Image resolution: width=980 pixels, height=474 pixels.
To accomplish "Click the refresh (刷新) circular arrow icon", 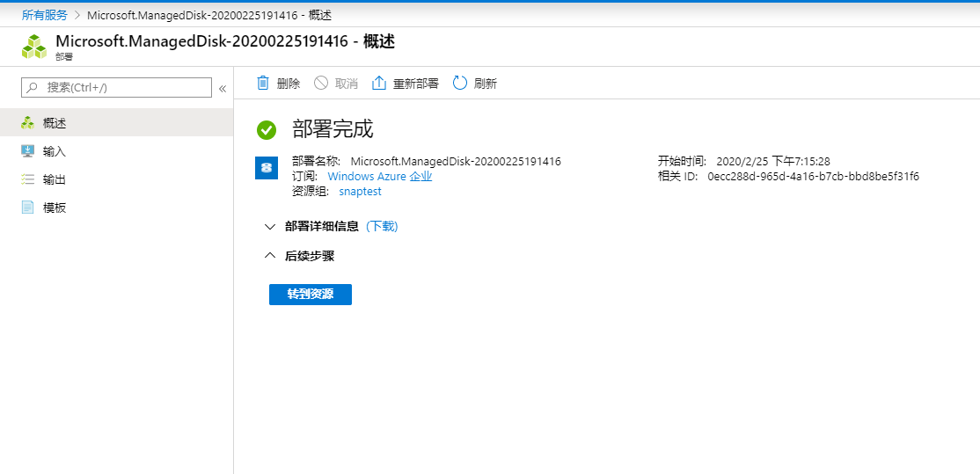I will [x=460, y=83].
